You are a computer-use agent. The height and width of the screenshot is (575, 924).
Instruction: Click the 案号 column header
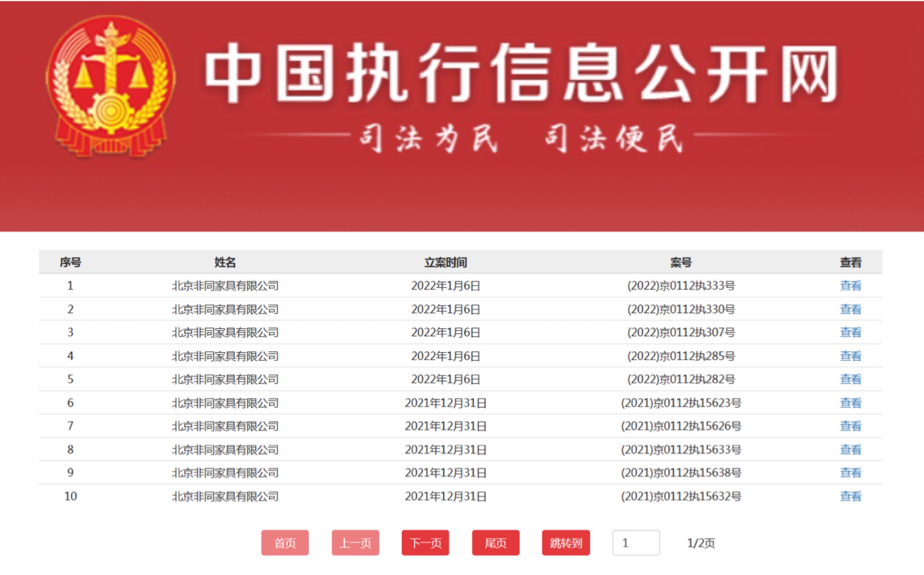pos(681,262)
